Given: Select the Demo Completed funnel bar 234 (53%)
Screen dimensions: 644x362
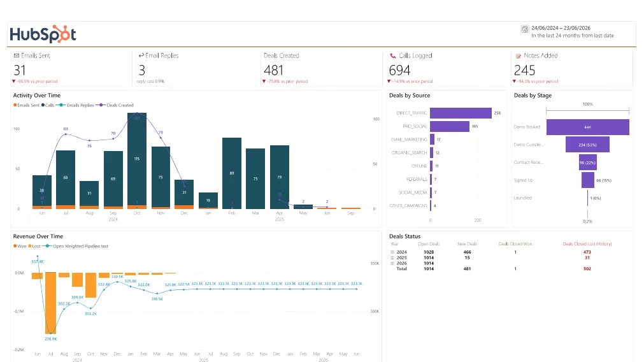Looking at the screenshot, I should click(x=588, y=145).
